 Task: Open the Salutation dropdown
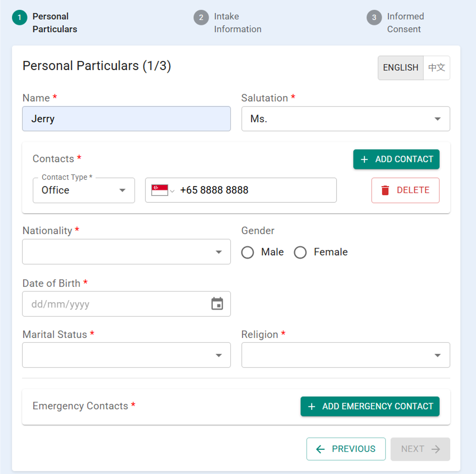click(345, 119)
